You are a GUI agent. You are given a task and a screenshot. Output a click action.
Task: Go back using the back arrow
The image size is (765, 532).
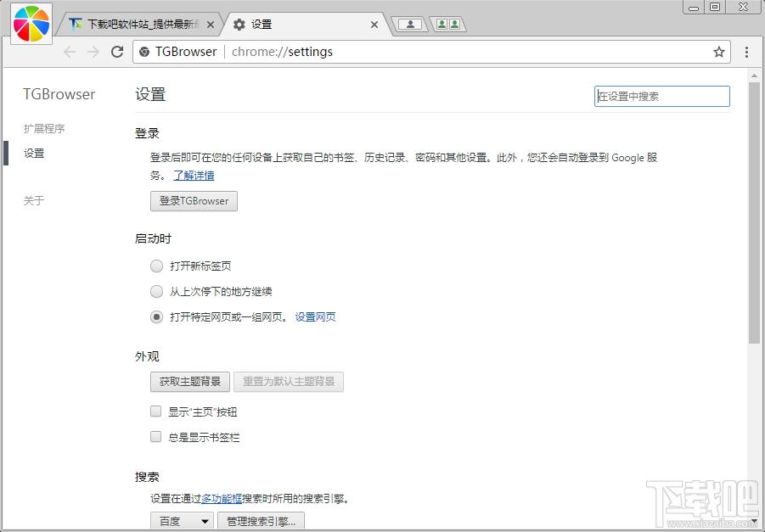tap(70, 52)
